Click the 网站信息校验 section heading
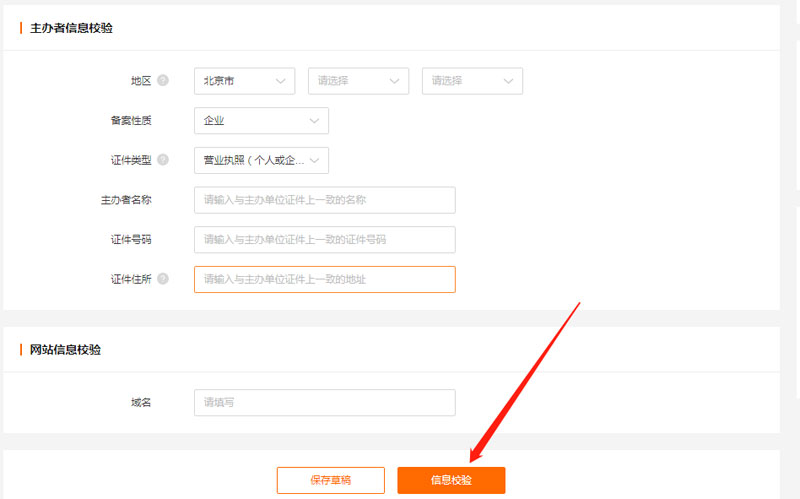This screenshot has width=800, height=499. [x=65, y=350]
